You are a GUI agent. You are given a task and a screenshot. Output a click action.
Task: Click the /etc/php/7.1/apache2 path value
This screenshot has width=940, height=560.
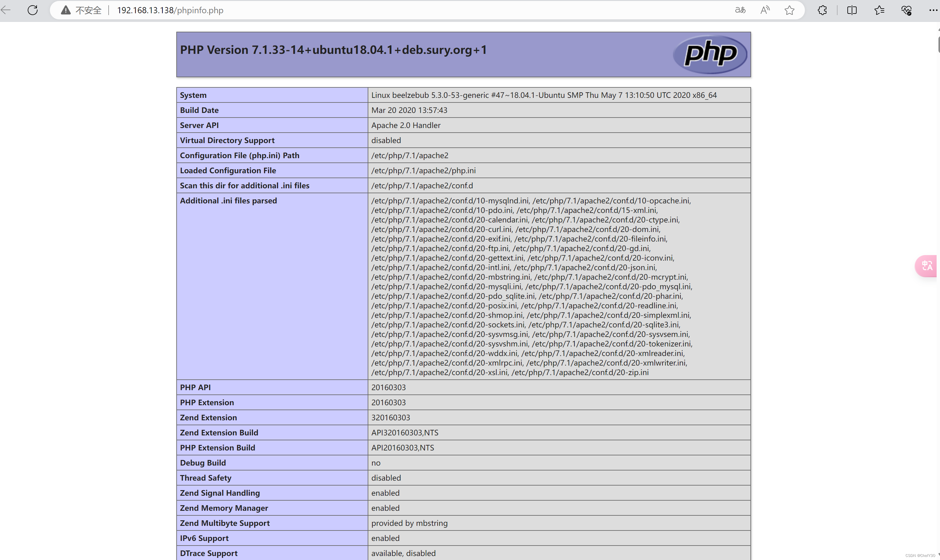point(410,155)
